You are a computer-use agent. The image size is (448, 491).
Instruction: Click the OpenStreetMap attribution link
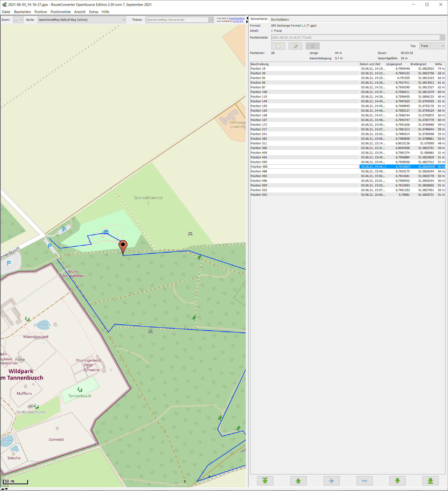click(x=237, y=18)
